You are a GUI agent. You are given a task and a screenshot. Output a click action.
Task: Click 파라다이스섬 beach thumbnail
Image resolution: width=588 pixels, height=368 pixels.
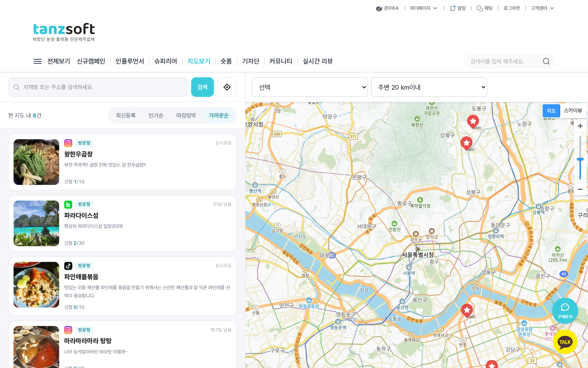[x=36, y=223]
